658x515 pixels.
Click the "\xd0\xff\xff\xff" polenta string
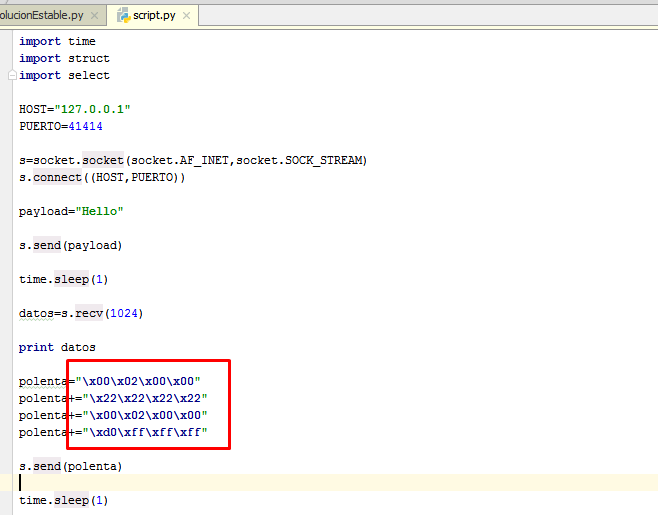pos(147,432)
